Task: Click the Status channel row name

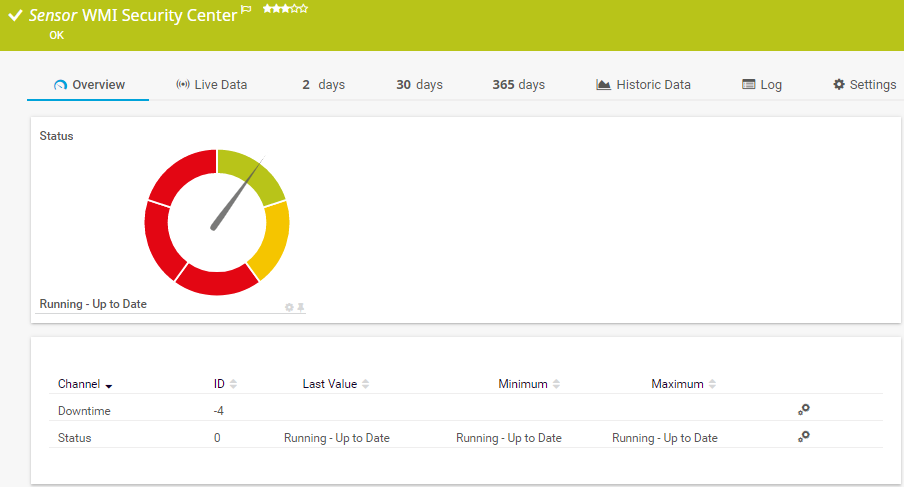Action: (x=74, y=438)
